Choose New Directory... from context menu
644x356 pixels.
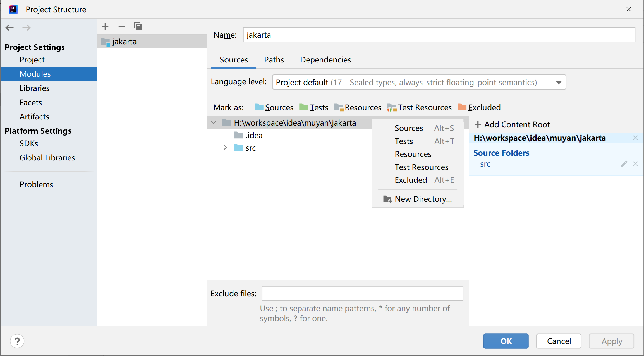(423, 199)
